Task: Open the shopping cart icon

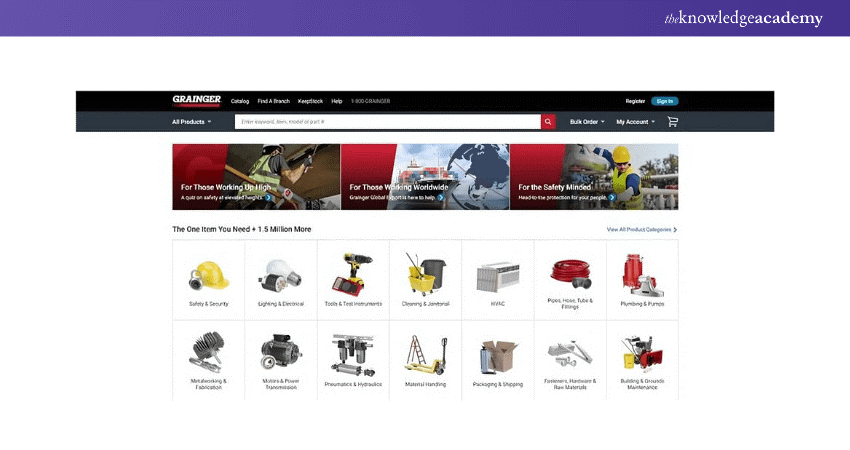Action: [673, 122]
